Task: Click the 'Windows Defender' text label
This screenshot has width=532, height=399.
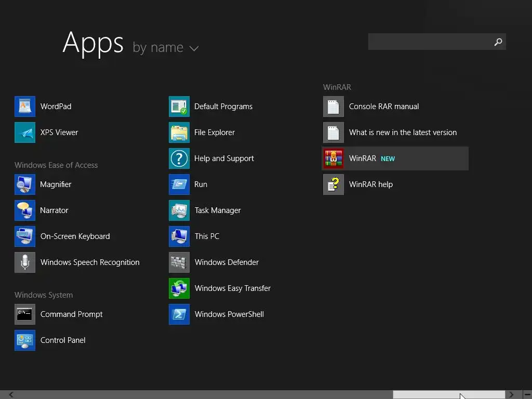Action: (x=227, y=262)
